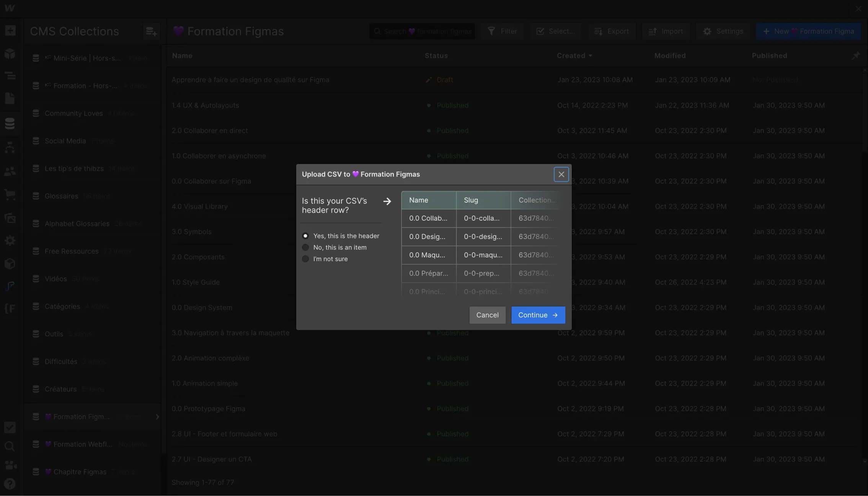Click the Import button
Screen dimensions: 868x496
(x=666, y=31)
